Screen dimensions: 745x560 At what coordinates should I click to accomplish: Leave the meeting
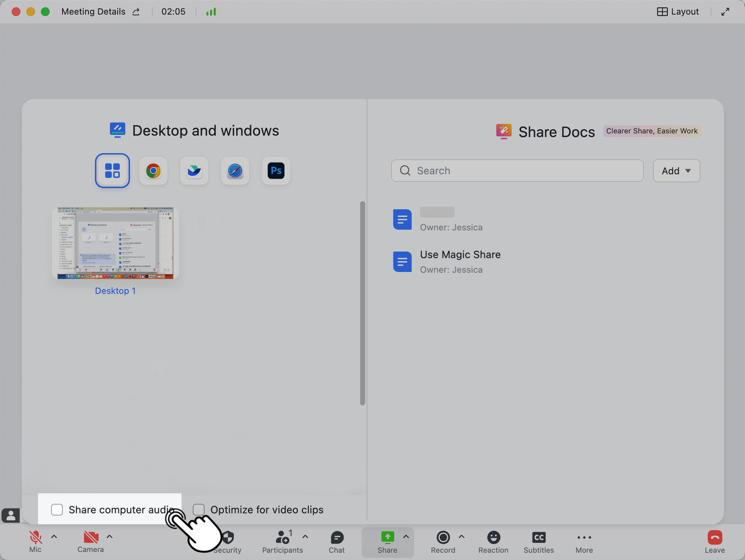[x=714, y=542]
